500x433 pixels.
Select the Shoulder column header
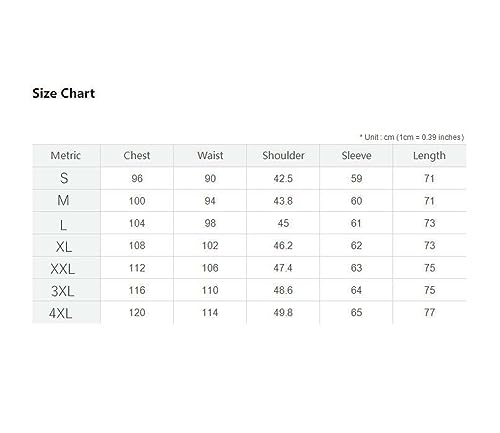pos(283,155)
